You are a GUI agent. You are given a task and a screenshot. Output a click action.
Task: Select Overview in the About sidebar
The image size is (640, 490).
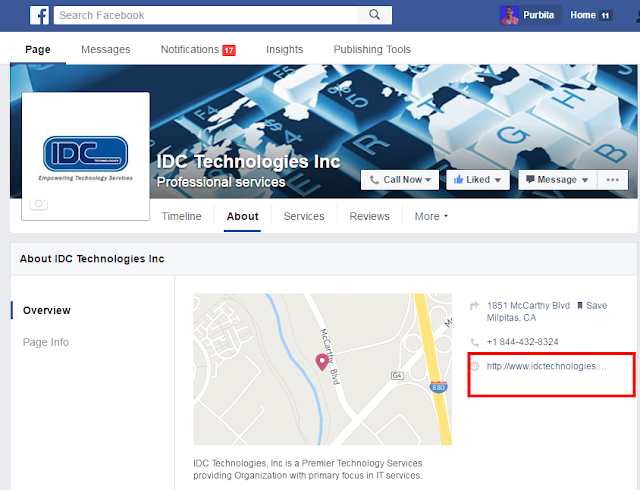point(47,310)
